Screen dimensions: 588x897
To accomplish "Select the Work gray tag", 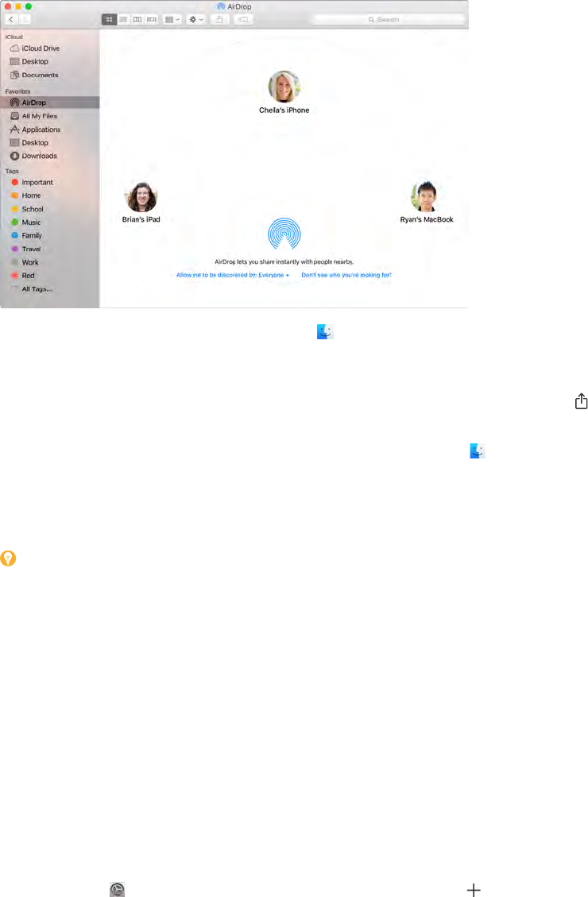I will point(25,262).
